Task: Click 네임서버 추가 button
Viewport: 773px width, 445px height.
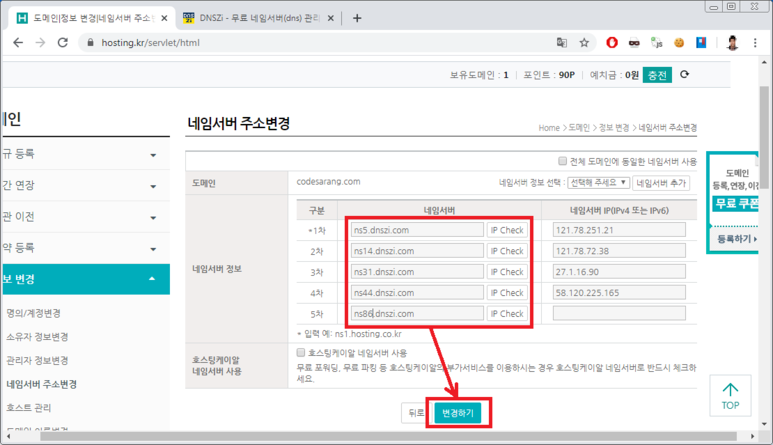Action: [661, 183]
